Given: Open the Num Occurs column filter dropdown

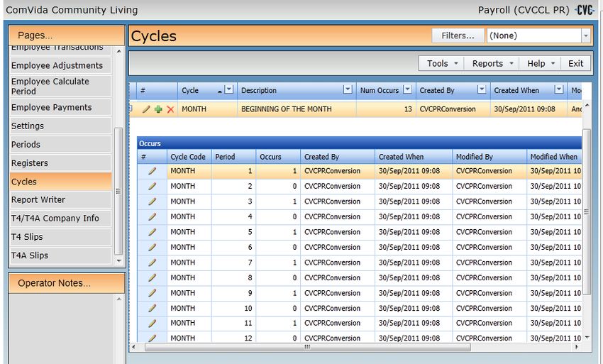Looking at the screenshot, I should [x=407, y=89].
